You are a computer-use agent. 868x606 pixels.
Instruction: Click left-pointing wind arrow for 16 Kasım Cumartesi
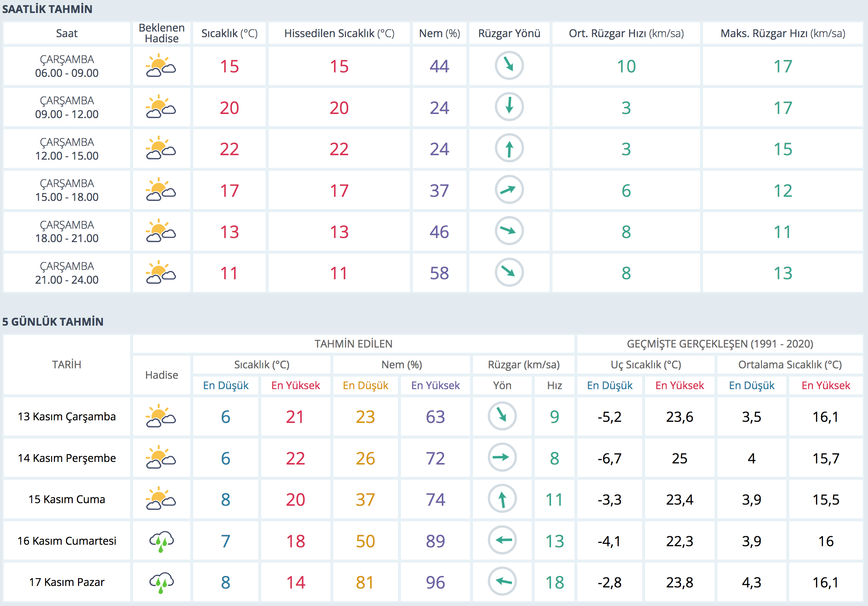[x=502, y=540]
